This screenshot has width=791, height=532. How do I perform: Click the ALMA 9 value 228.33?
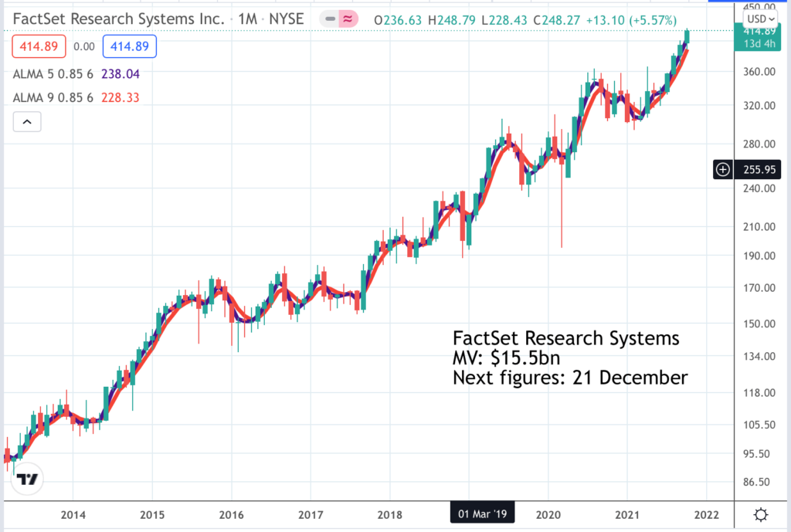tap(120, 97)
